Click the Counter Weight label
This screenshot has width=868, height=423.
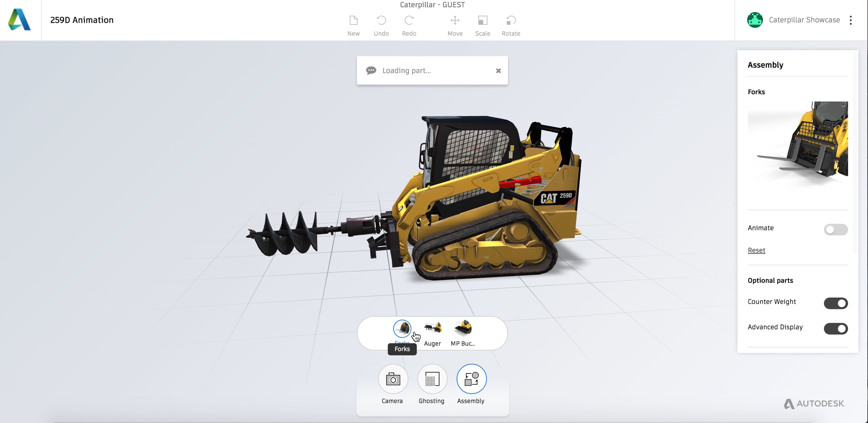tap(772, 301)
